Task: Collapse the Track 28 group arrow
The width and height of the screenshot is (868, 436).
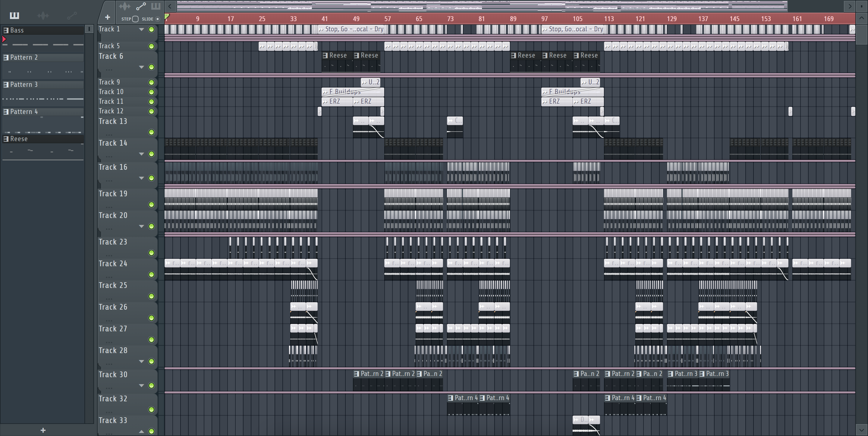Action: click(x=142, y=362)
